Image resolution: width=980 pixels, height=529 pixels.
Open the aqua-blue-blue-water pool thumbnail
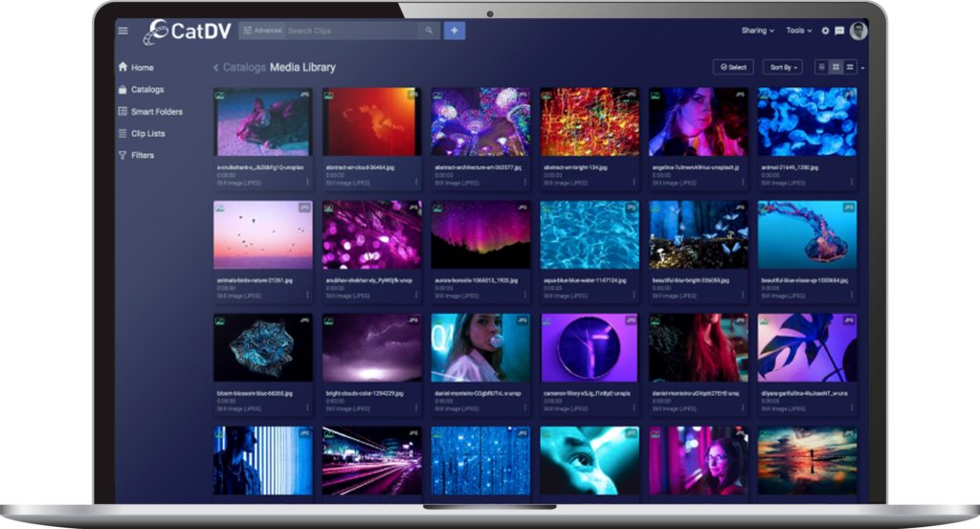tap(589, 235)
